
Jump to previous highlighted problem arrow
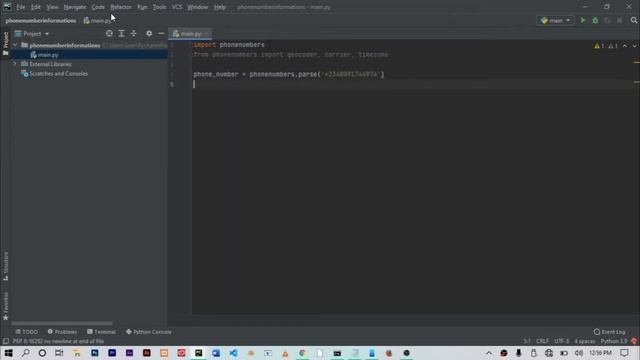tap(625, 46)
